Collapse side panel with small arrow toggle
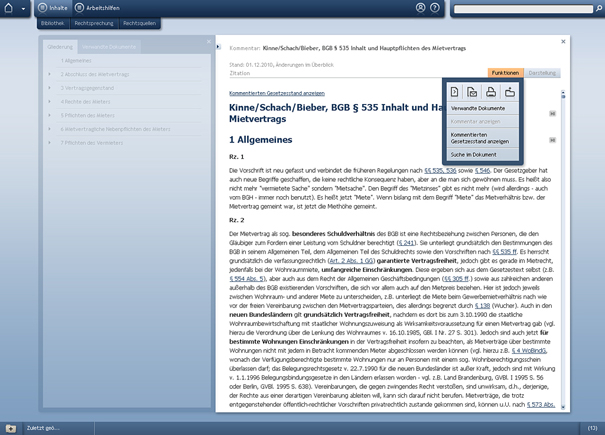 coord(218,47)
